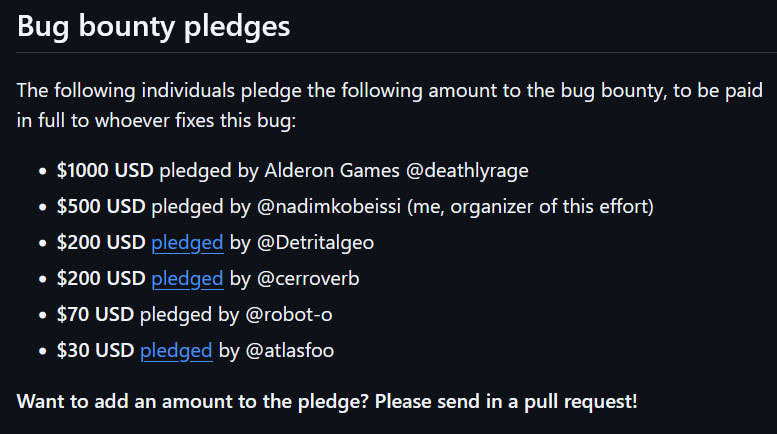Click the $200 USD amount for @cerroverb

click(x=101, y=278)
